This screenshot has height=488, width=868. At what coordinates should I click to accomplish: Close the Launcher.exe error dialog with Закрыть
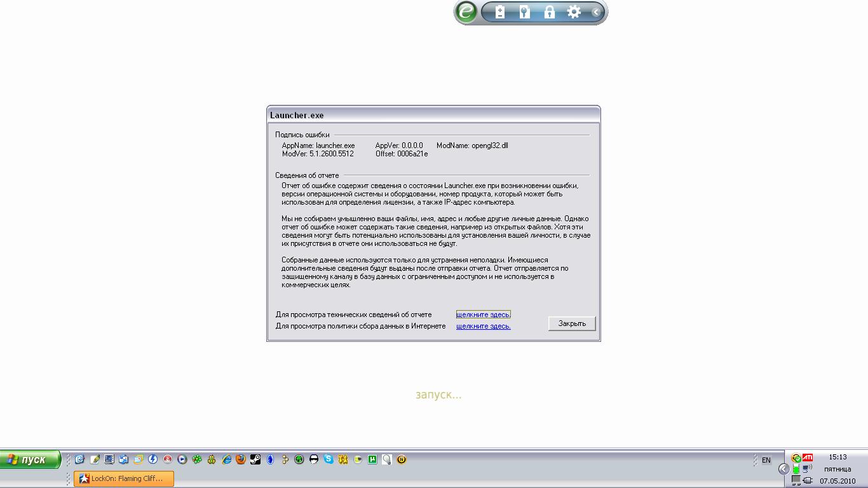(x=572, y=323)
